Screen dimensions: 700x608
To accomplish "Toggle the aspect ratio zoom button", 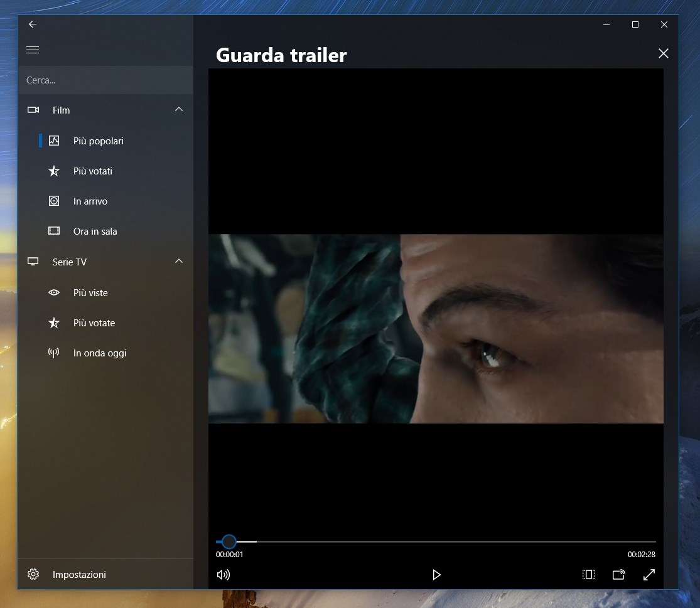I will click(x=589, y=575).
